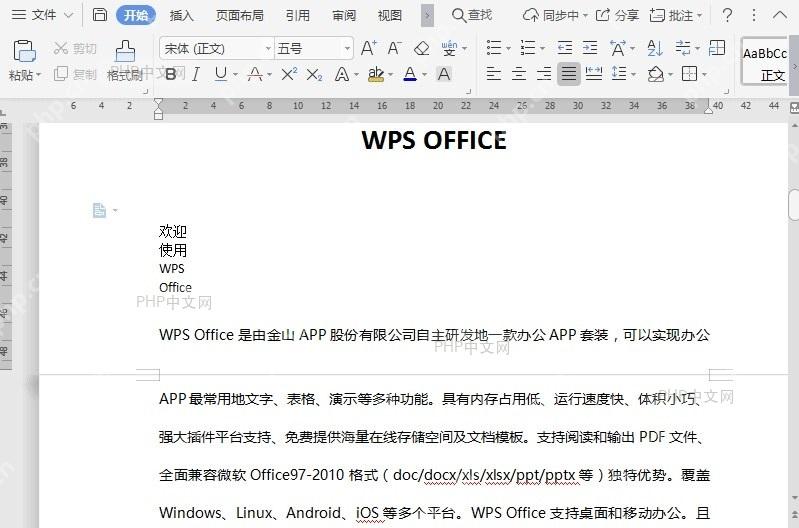Click the horizontal ruler indent marker
This screenshot has width=799, height=528.
158,109
